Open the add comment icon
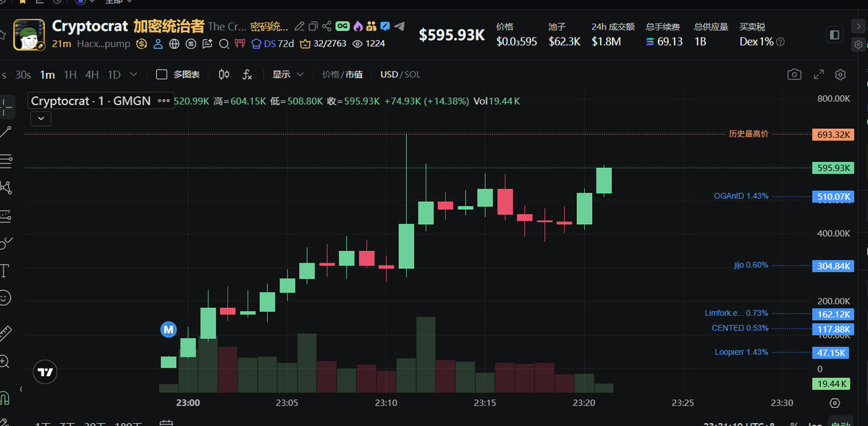Image resolution: width=868 pixels, height=426 pixels. (x=208, y=43)
